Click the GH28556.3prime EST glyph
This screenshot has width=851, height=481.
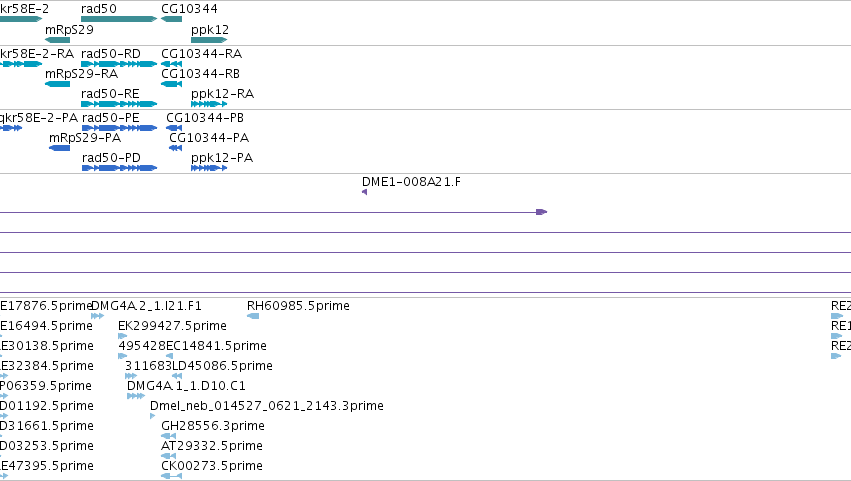(x=169, y=436)
